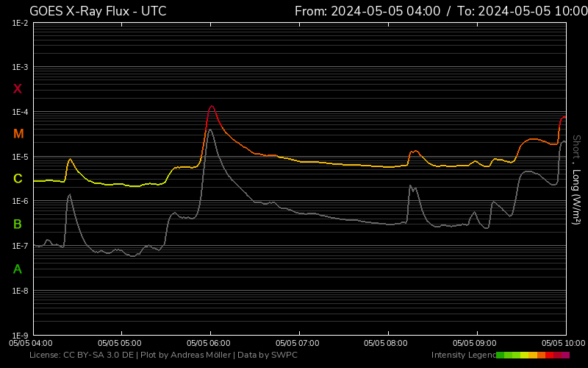
Task: Click the "Long (W/m²)" vertical axis label
Action: click(x=576, y=197)
